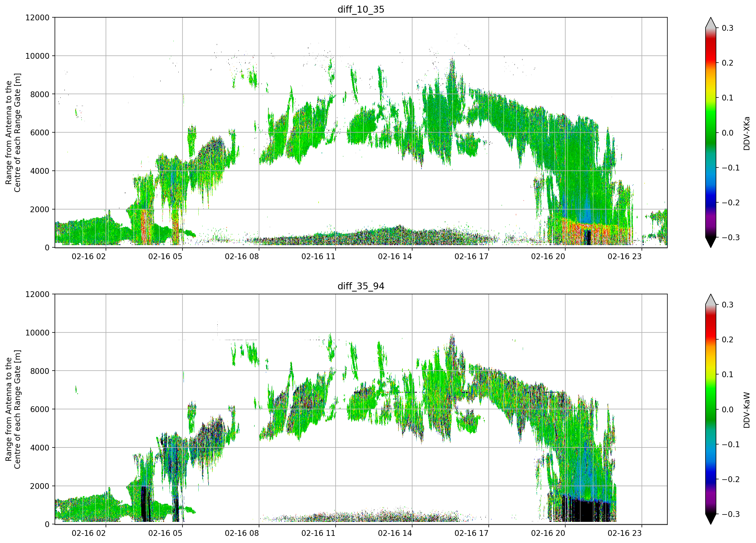Viewport: 756px width, 543px height.
Task: Click the DDV-XKa colorbar's black lower arrow
Action: click(x=711, y=242)
